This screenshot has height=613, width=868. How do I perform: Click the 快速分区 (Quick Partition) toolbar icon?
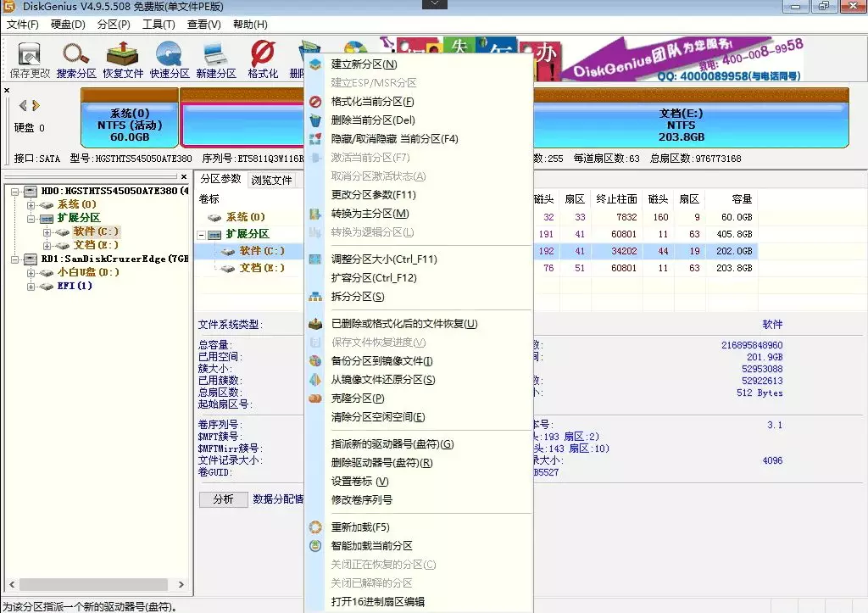170,59
